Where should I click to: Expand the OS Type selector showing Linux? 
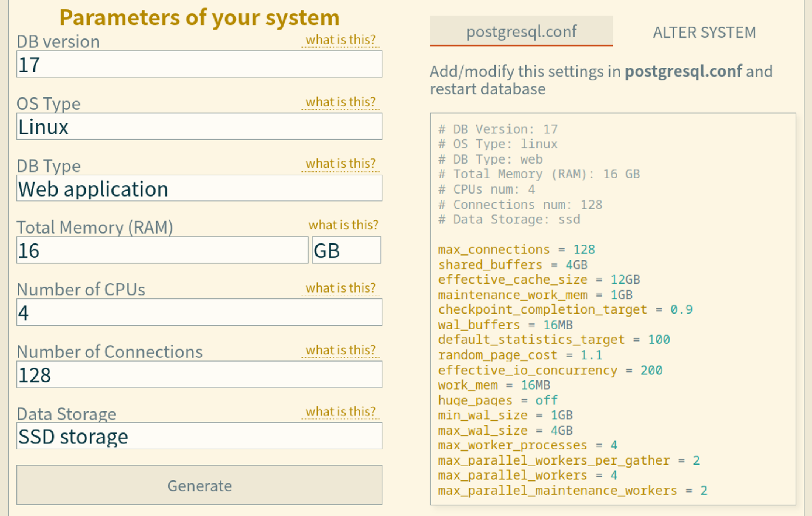tap(199, 127)
